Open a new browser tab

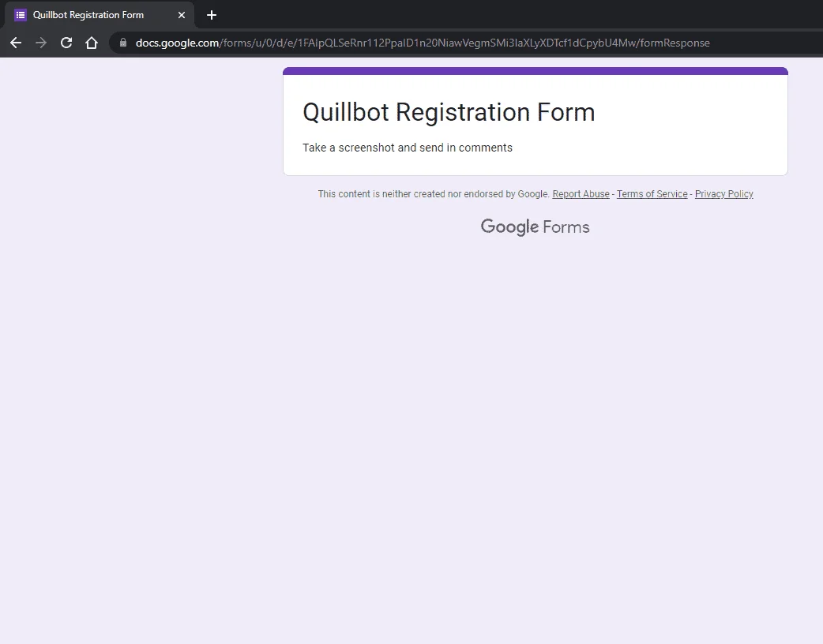coord(212,15)
